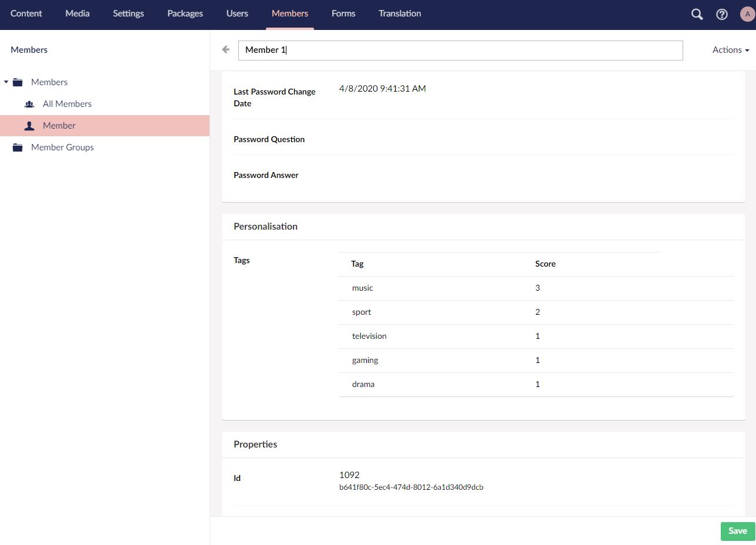Click the member Id value 1092
Viewport: 756px width, 545px height.
click(349, 475)
